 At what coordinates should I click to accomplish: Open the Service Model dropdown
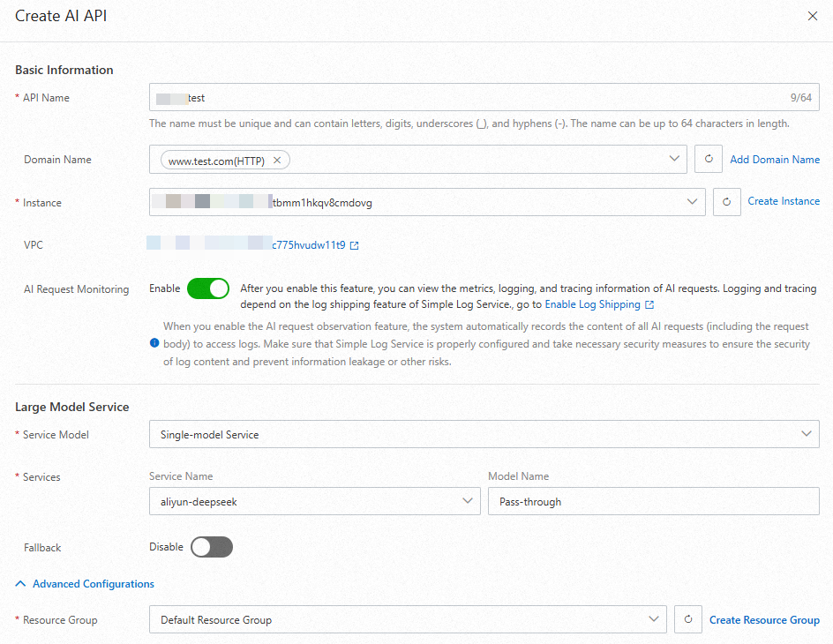[806, 433]
